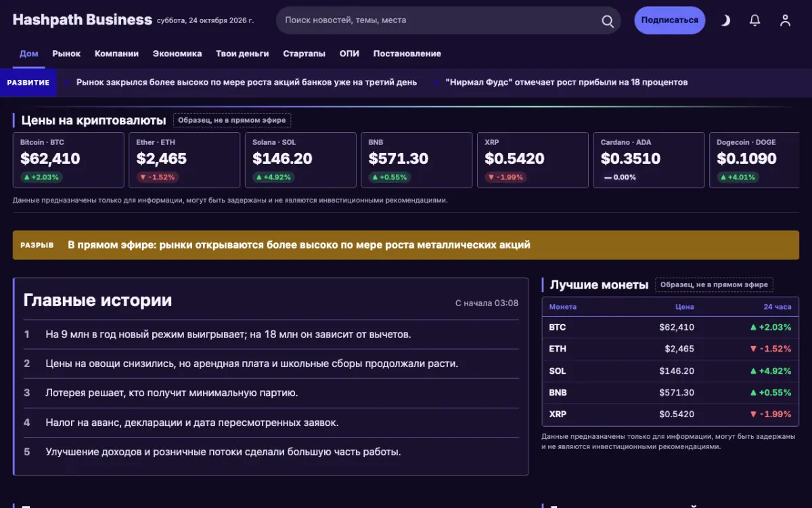Open user account profile icon
The image size is (812, 508).
(x=785, y=20)
